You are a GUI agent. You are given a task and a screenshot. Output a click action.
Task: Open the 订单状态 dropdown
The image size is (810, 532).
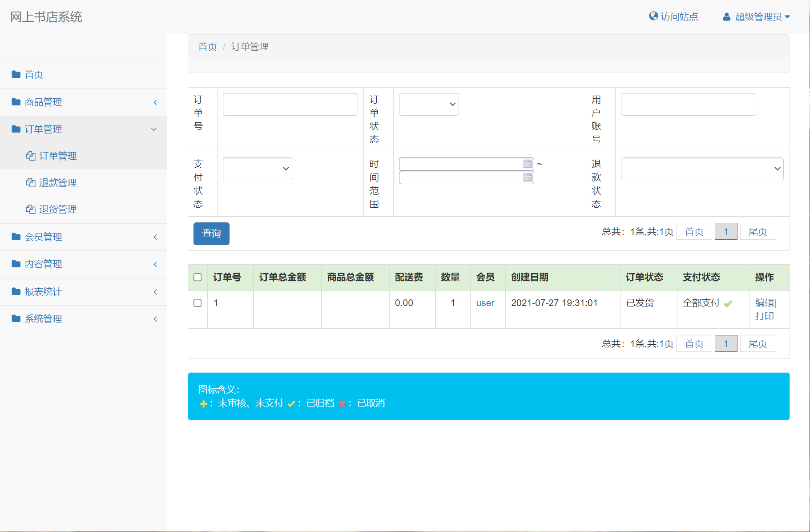428,104
